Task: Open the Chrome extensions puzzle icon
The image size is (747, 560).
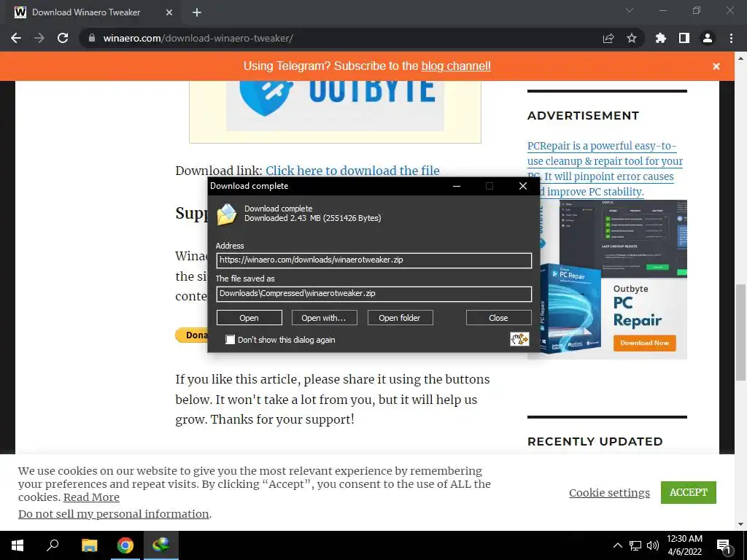Action: click(x=661, y=38)
